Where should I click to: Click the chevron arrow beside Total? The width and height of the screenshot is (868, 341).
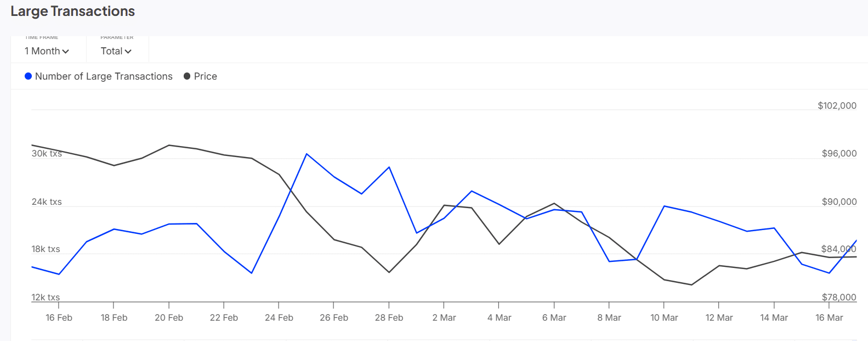coord(128,52)
